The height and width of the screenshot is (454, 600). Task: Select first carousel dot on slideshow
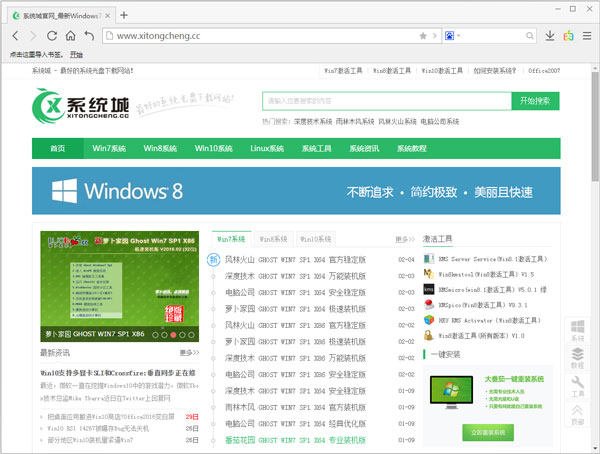[x=155, y=335]
